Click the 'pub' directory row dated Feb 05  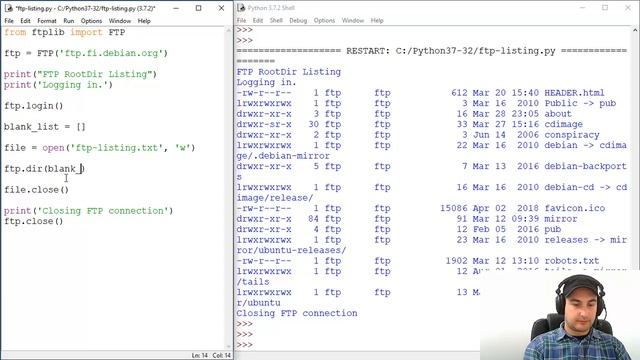(x=399, y=229)
